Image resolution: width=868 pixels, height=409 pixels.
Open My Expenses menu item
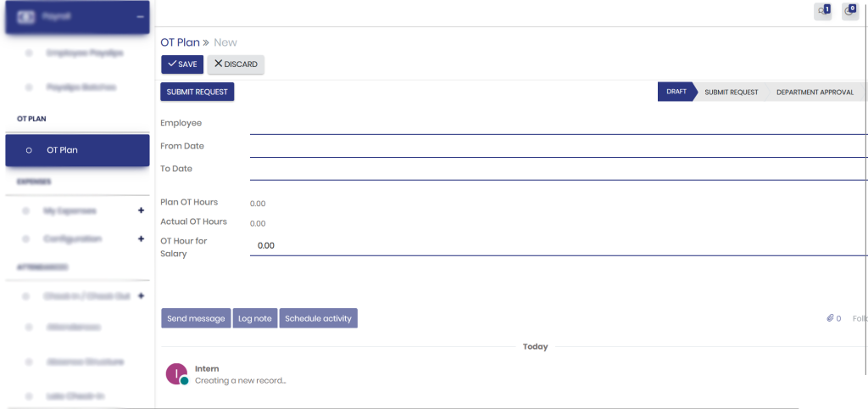(70, 211)
